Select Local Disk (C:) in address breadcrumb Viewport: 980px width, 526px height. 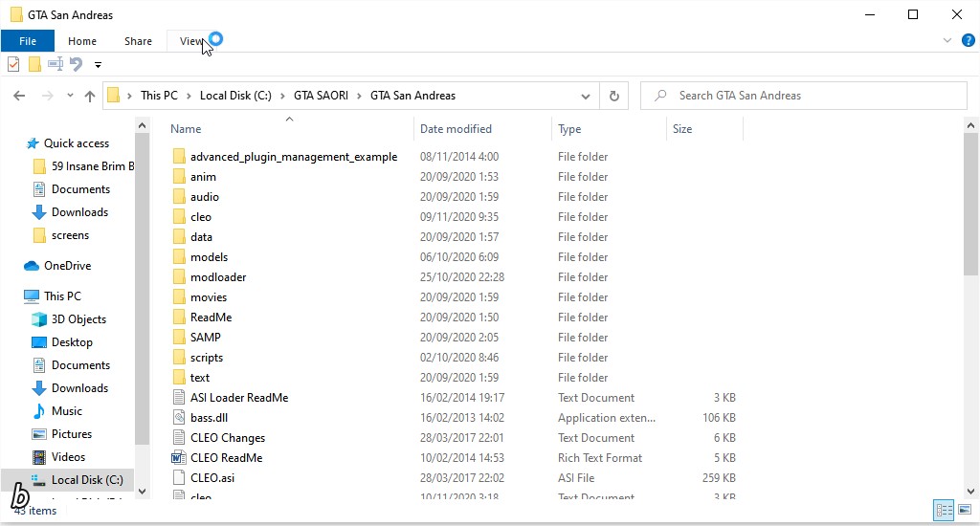(x=235, y=96)
